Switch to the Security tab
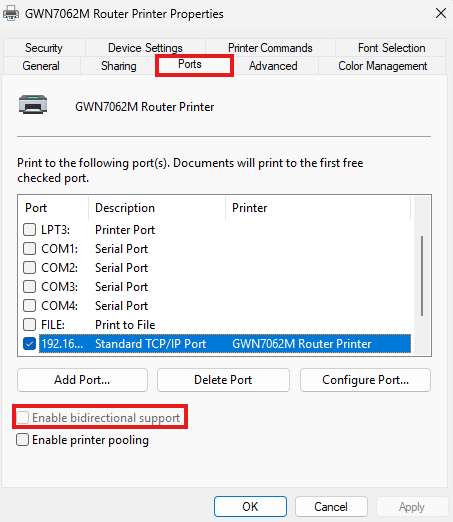 pyautogui.click(x=44, y=48)
